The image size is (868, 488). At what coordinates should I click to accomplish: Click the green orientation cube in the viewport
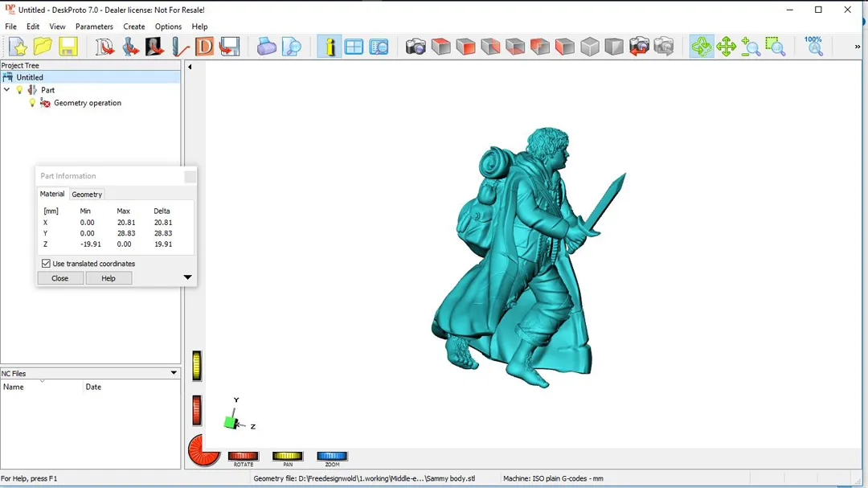coord(231,423)
